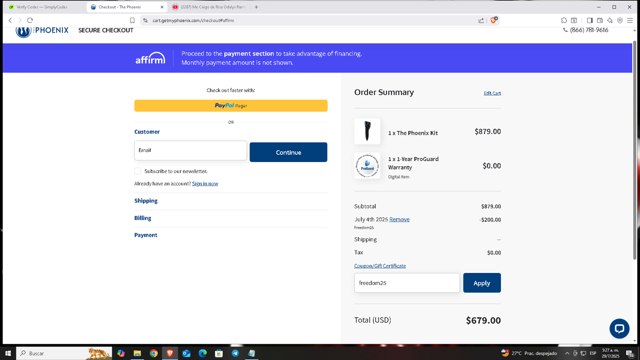This screenshot has height=360, width=640.
Task: Click the Windows taskbar Buscar search box
Action: (x=64, y=353)
